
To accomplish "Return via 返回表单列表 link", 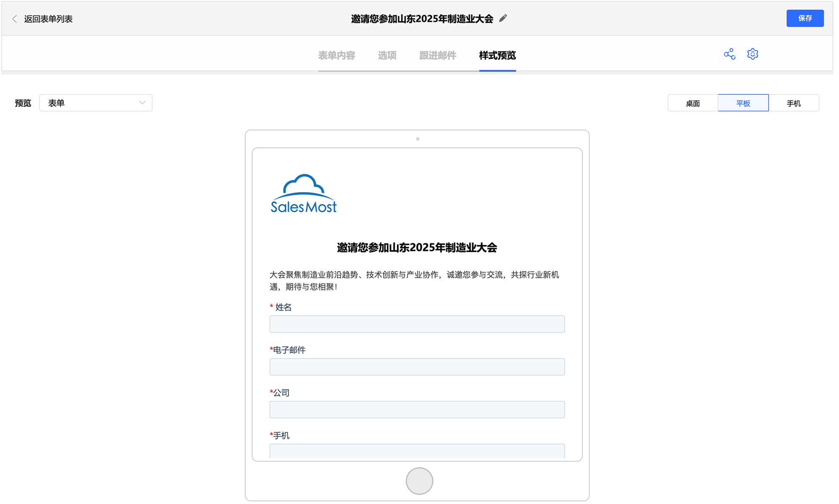I will 48,19.
